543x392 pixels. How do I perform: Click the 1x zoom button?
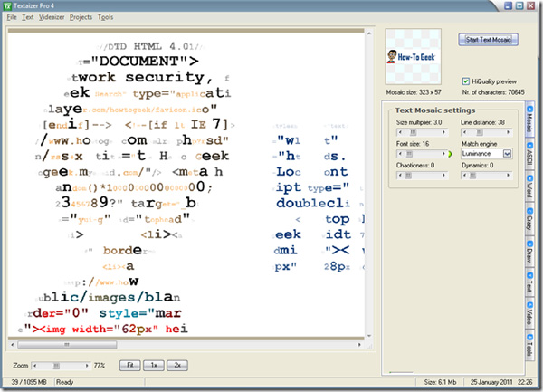[x=154, y=366]
